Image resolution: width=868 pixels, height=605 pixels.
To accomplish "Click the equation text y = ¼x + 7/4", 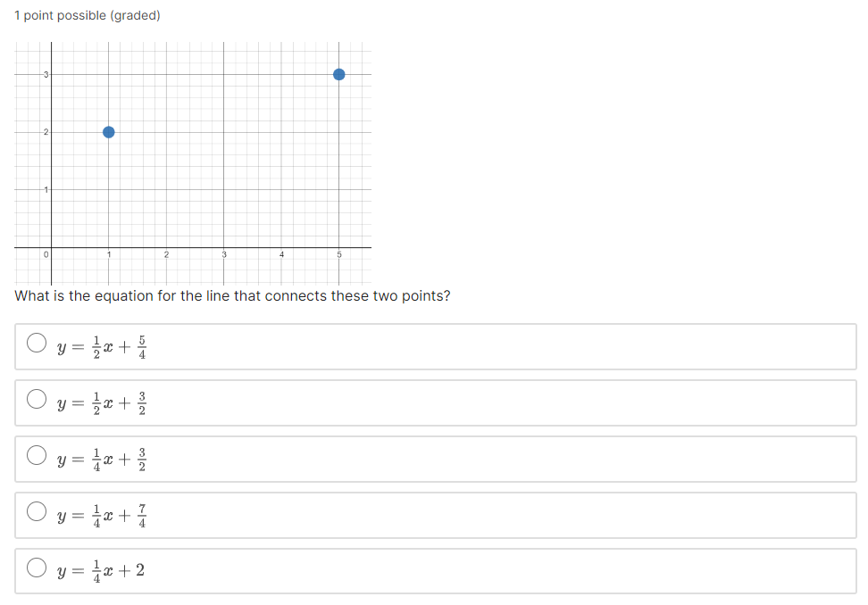I will pyautogui.click(x=102, y=516).
